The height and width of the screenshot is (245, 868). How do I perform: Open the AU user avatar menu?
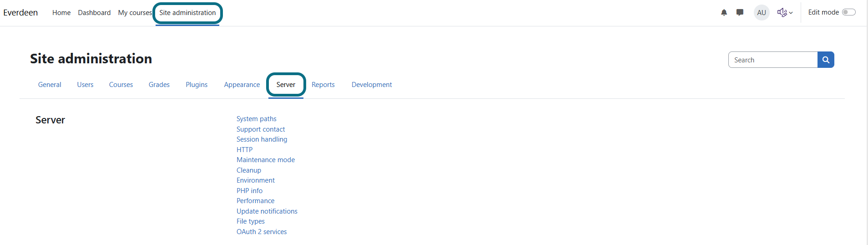pos(762,13)
